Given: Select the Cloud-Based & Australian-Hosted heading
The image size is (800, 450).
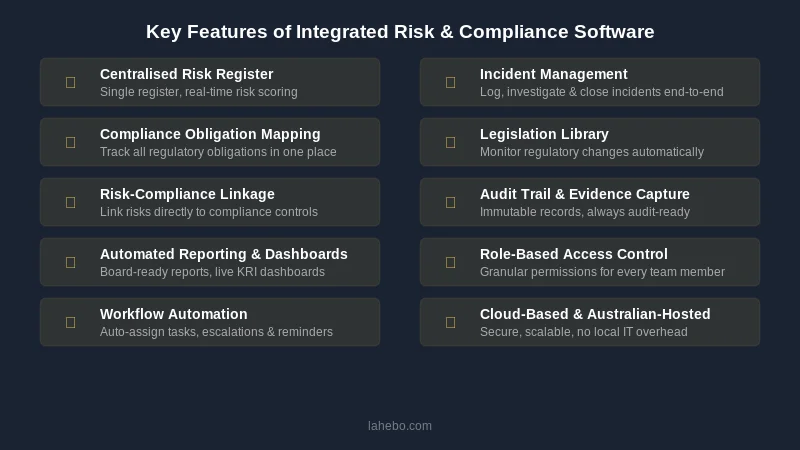Looking at the screenshot, I should 595,314.
